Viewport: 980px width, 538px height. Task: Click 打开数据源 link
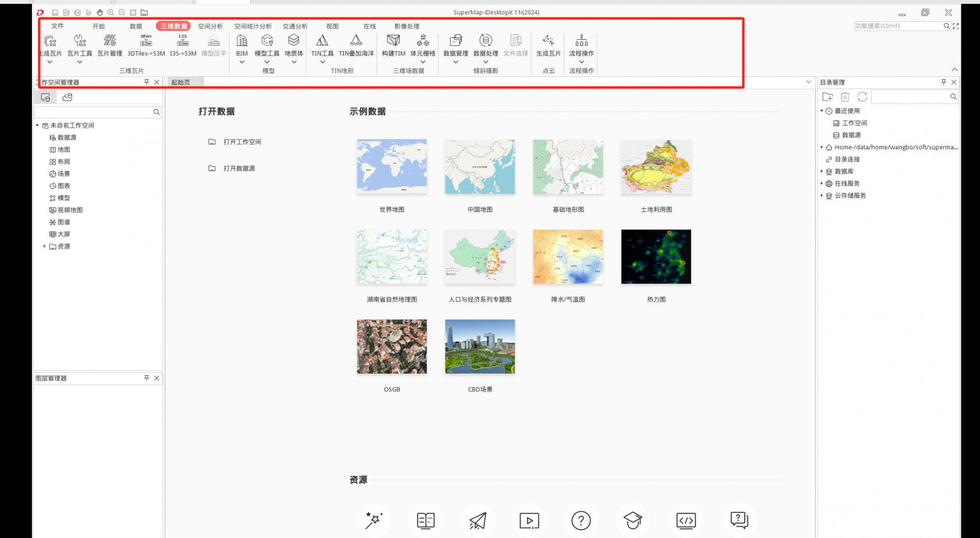tap(239, 168)
